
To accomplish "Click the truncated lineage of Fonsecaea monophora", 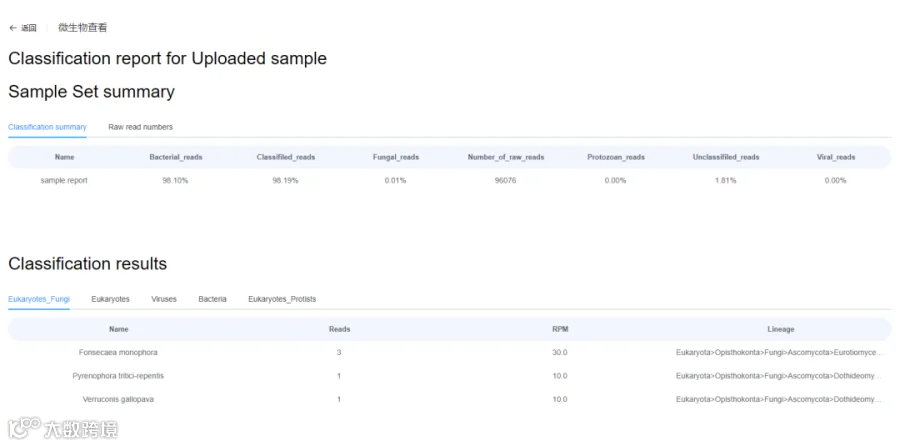I will [x=780, y=353].
